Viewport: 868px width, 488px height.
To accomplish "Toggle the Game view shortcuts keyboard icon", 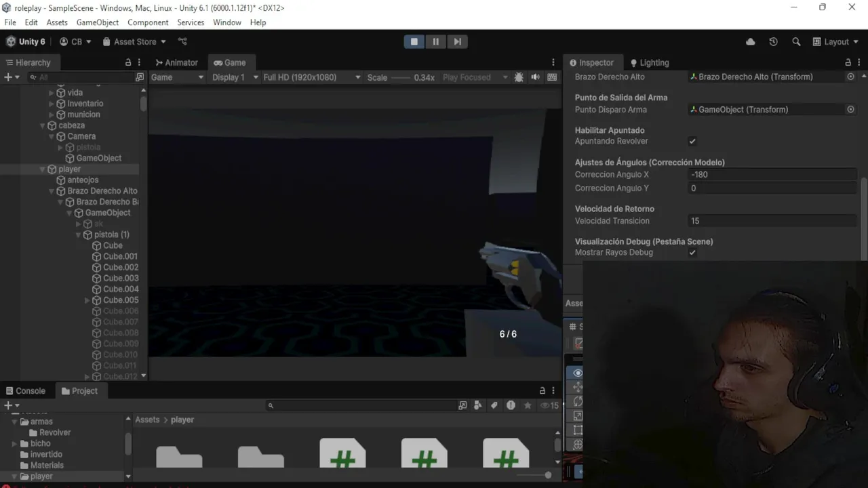I will pyautogui.click(x=552, y=77).
